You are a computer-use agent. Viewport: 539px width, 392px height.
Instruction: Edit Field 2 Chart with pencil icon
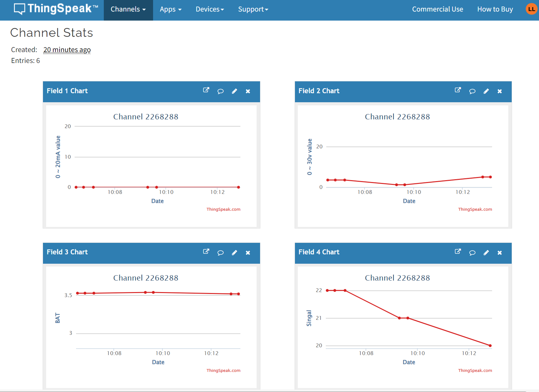coord(486,91)
